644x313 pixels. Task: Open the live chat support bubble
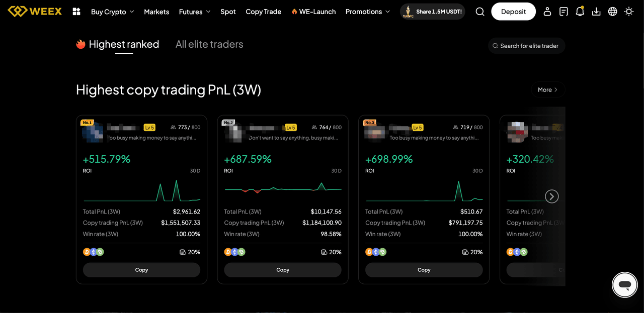pyautogui.click(x=624, y=285)
